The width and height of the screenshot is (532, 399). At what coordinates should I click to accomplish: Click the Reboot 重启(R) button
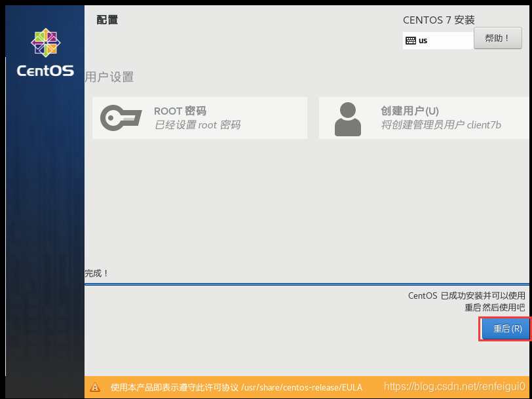tap(506, 328)
